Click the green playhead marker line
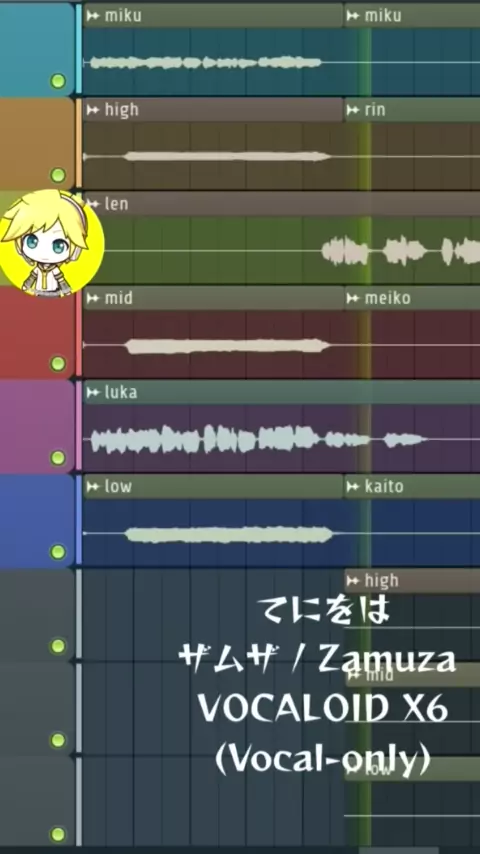Screen dimensions: 480x854 (366, 425)
